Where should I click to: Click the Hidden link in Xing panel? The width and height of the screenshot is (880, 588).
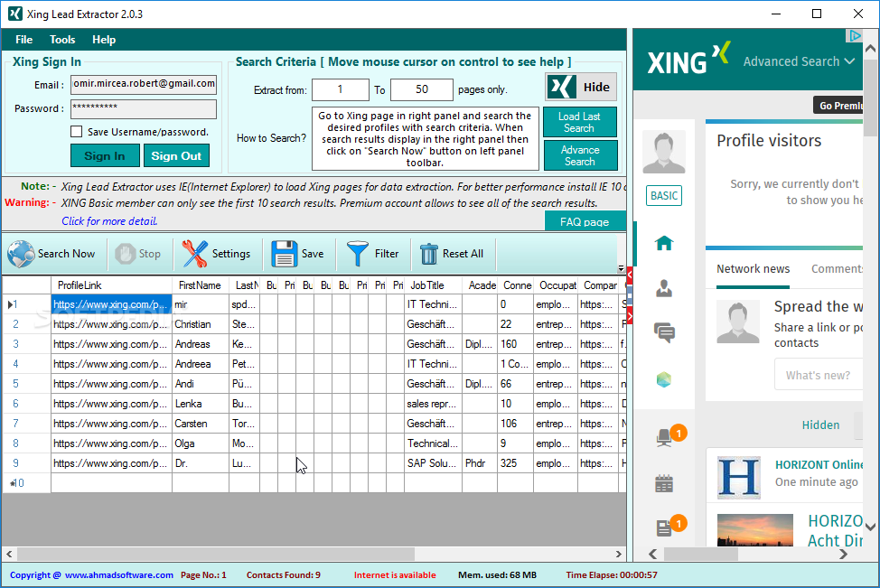coord(820,425)
